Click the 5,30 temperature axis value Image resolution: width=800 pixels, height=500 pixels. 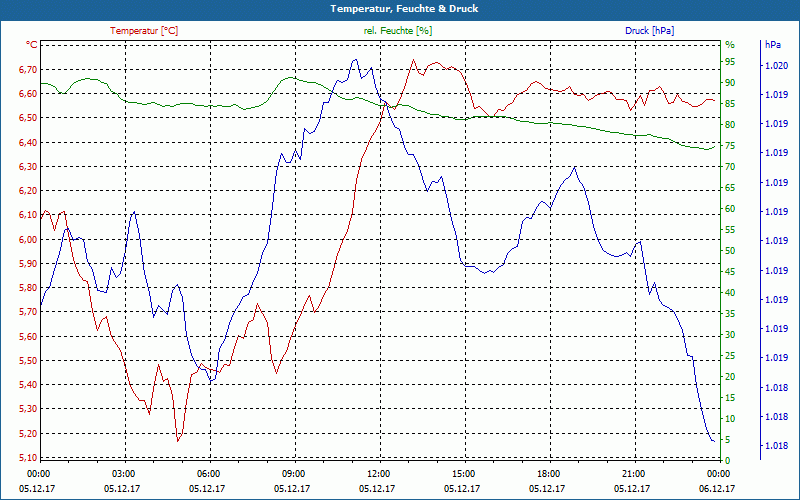[x=28, y=409]
